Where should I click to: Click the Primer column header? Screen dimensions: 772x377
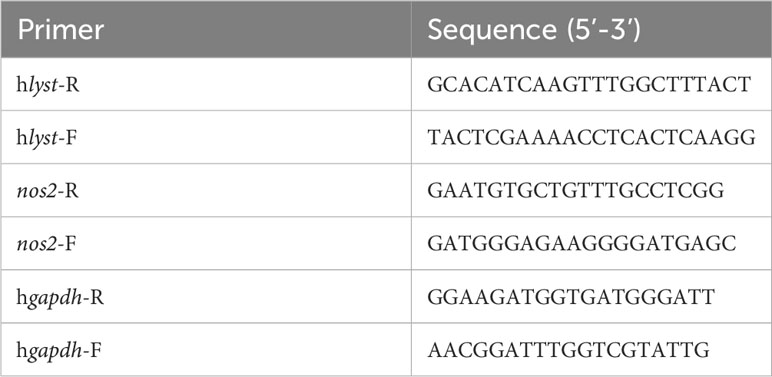(x=206, y=29)
